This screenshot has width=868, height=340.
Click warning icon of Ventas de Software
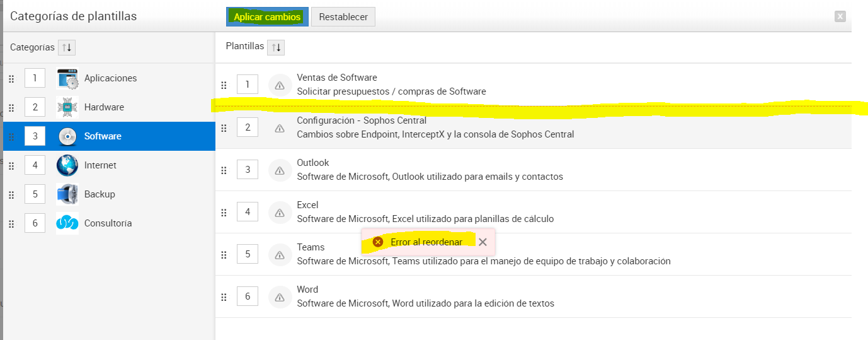coord(280,85)
